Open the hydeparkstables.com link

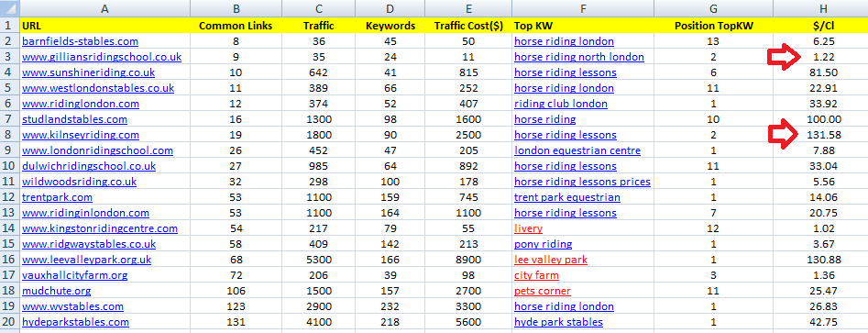point(75,322)
